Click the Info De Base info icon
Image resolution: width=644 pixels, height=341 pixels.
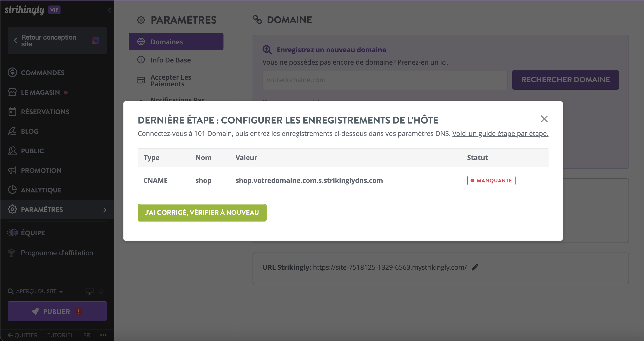(141, 60)
